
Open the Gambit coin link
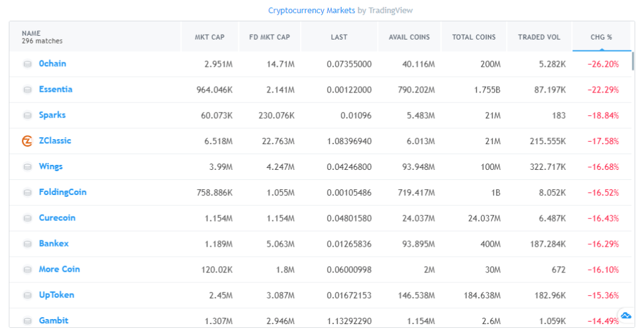[x=53, y=320]
